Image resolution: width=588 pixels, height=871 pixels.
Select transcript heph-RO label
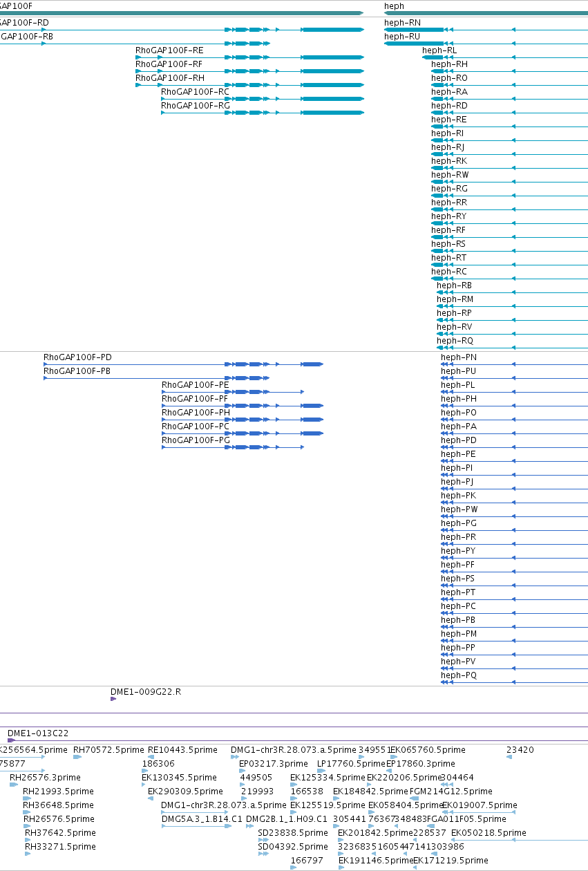449,78
